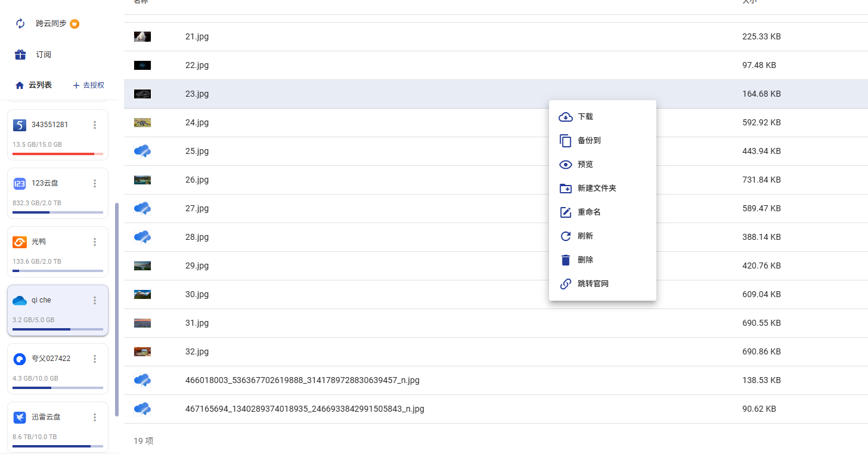Select 预览 in the context menu

(x=603, y=165)
